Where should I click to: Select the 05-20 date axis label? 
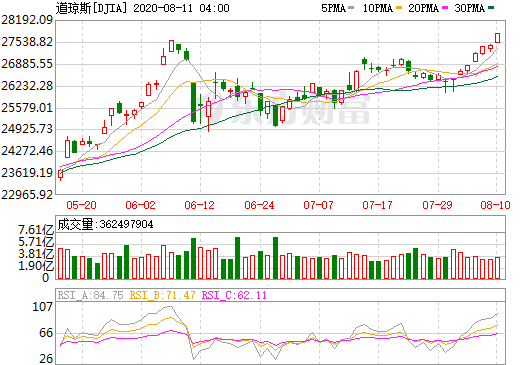82,205
